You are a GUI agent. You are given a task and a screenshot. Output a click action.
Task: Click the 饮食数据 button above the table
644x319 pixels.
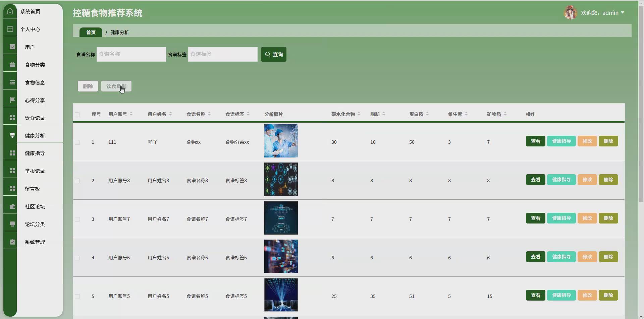pyautogui.click(x=116, y=86)
